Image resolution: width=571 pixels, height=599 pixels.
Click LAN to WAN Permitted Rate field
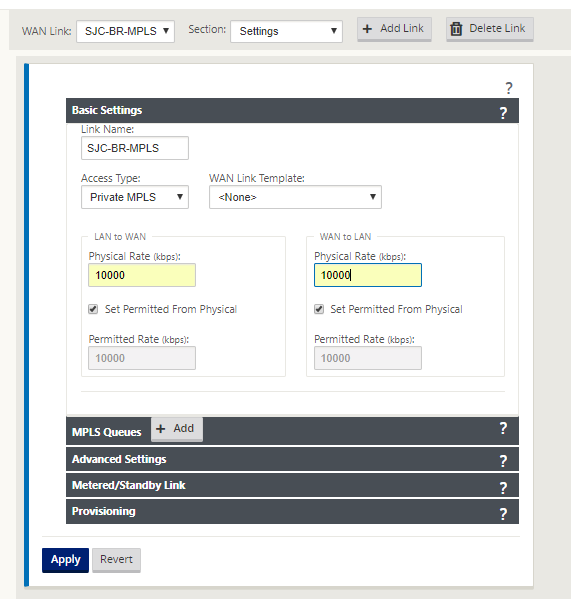142,358
